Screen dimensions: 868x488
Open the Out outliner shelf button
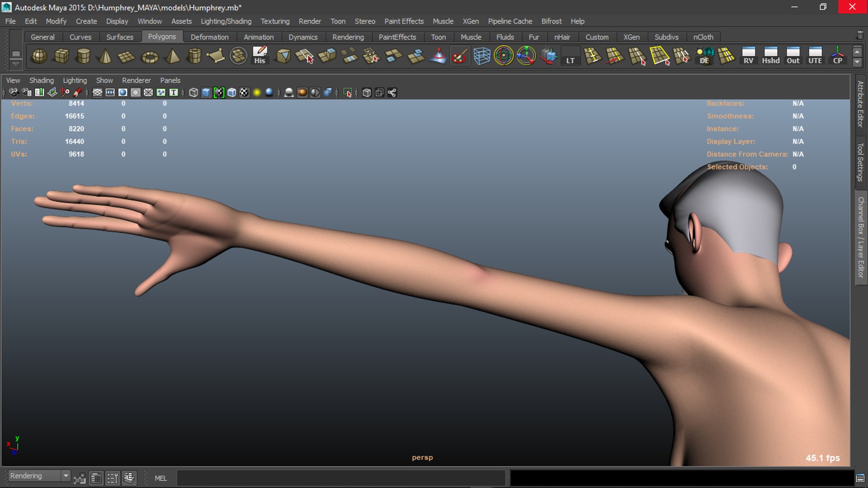(x=793, y=56)
